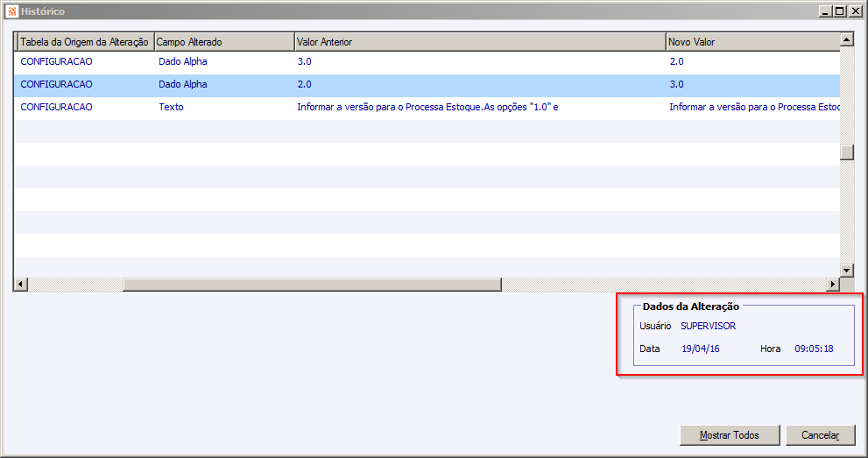The width and height of the screenshot is (868, 458).
Task: Click the previous value text starting 'Informar a versão'
Action: pyautogui.click(x=427, y=107)
